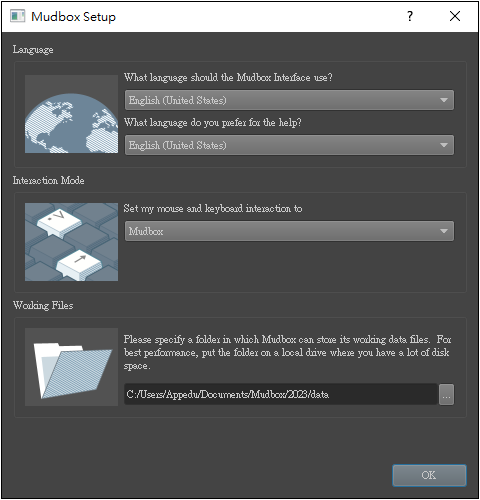Screen dimensions: 480x500
Task: Click arrow on interface language combo box
Action: coord(444,100)
